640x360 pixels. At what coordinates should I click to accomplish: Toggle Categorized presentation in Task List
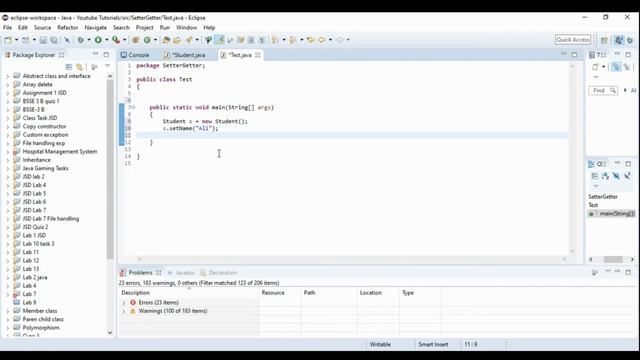(x=616, y=67)
